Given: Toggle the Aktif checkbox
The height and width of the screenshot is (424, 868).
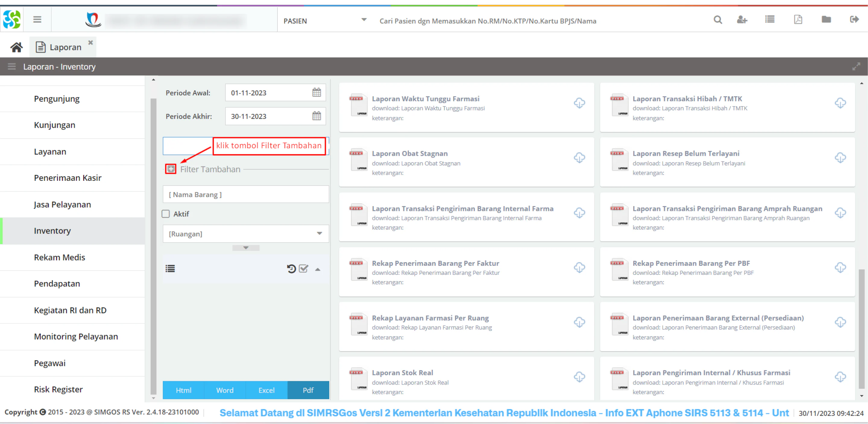Looking at the screenshot, I should [x=166, y=214].
